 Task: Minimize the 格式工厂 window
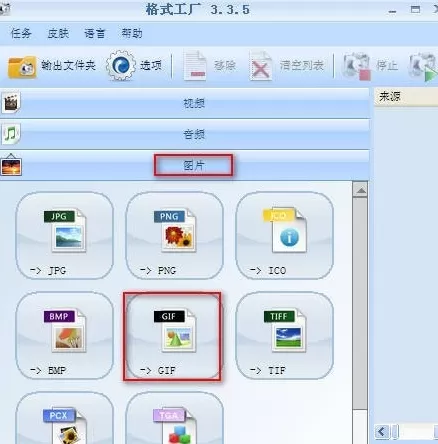point(393,10)
